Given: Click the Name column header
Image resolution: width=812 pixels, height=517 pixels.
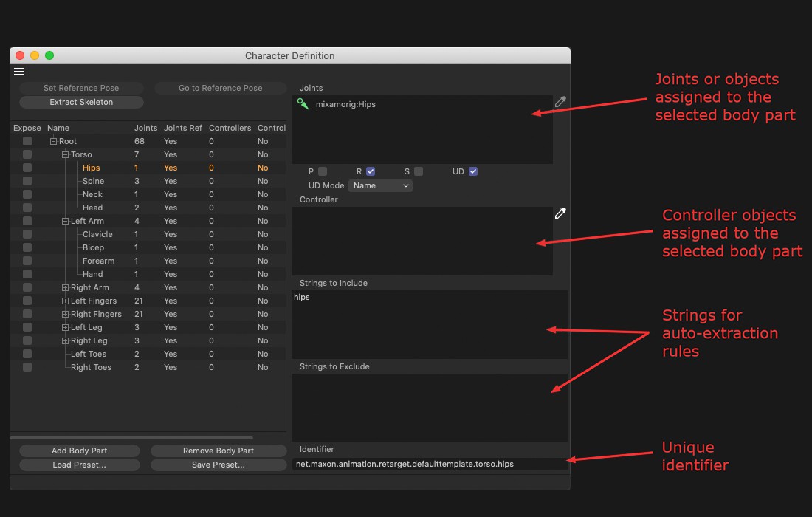Looking at the screenshot, I should 58,128.
